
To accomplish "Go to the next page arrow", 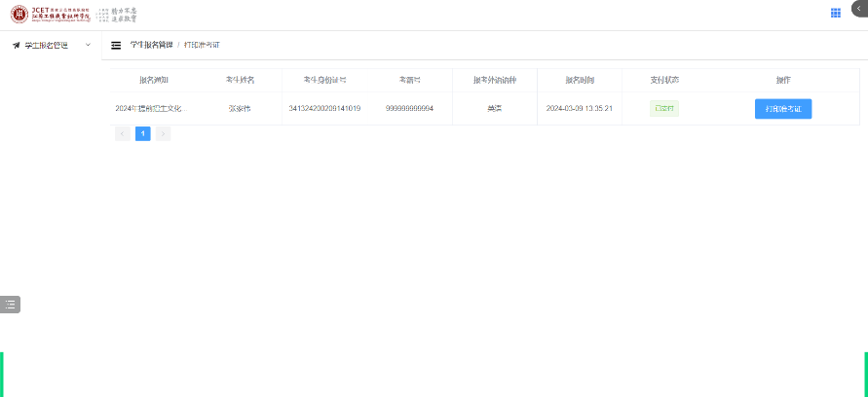I will point(163,133).
